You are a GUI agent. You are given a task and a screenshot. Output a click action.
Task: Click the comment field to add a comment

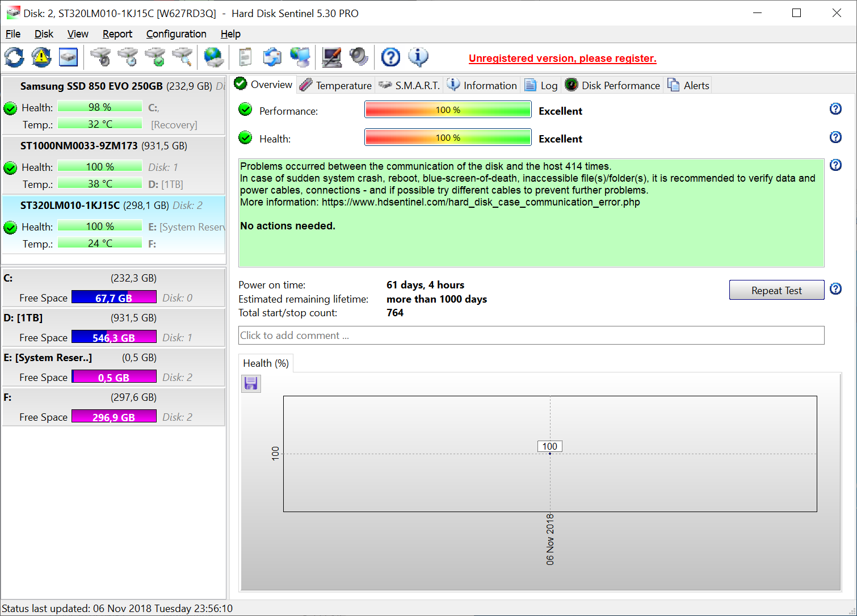pyautogui.click(x=531, y=335)
